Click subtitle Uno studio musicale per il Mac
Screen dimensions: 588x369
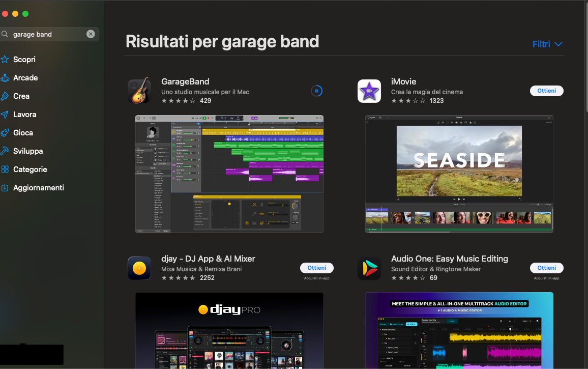tap(205, 92)
